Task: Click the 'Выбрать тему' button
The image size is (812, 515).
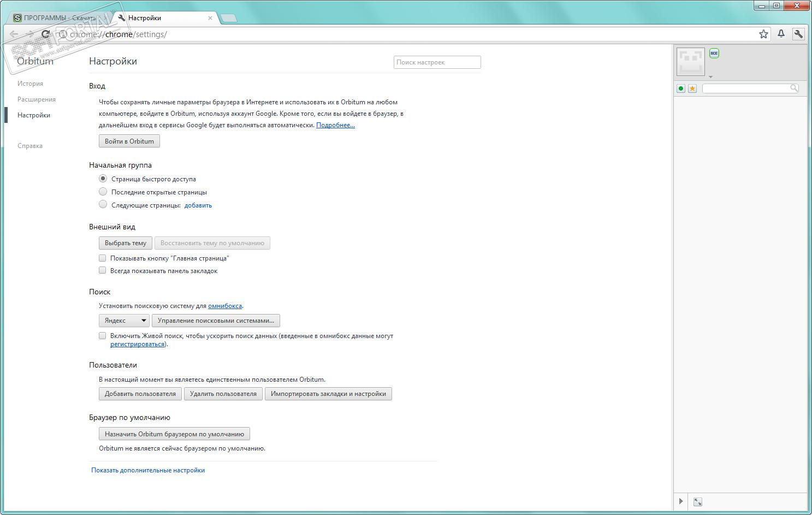Action: [x=126, y=243]
